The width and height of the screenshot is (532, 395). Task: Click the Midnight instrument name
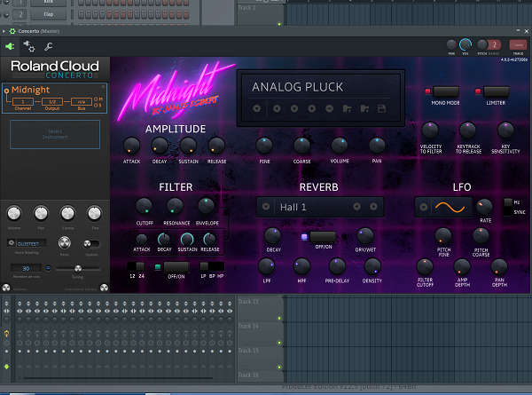pos(30,90)
